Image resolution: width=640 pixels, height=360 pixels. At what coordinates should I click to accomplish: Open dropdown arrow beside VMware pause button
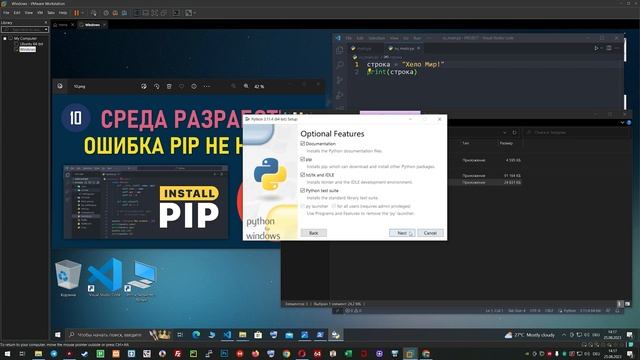click(x=82, y=13)
